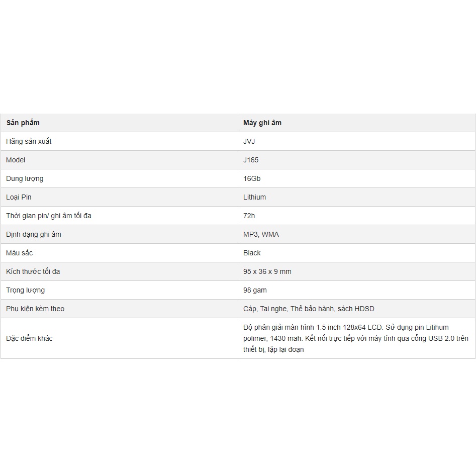
Task: Click the 'Màu sắc' row label
Action: click(19, 253)
